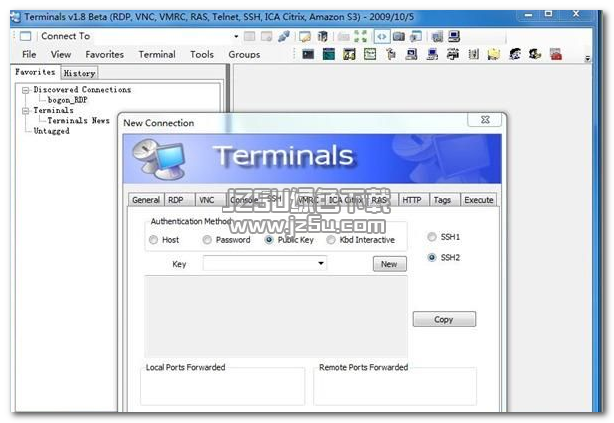
Task: Click the New key button
Action: 389,264
